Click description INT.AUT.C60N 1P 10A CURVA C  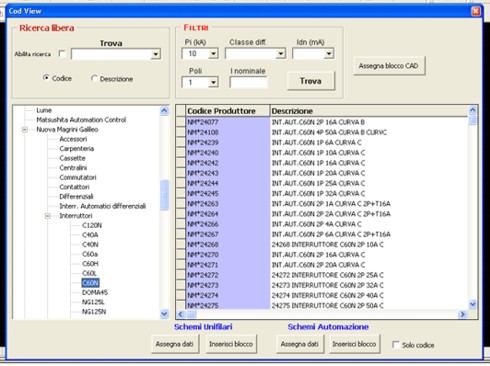(318, 153)
